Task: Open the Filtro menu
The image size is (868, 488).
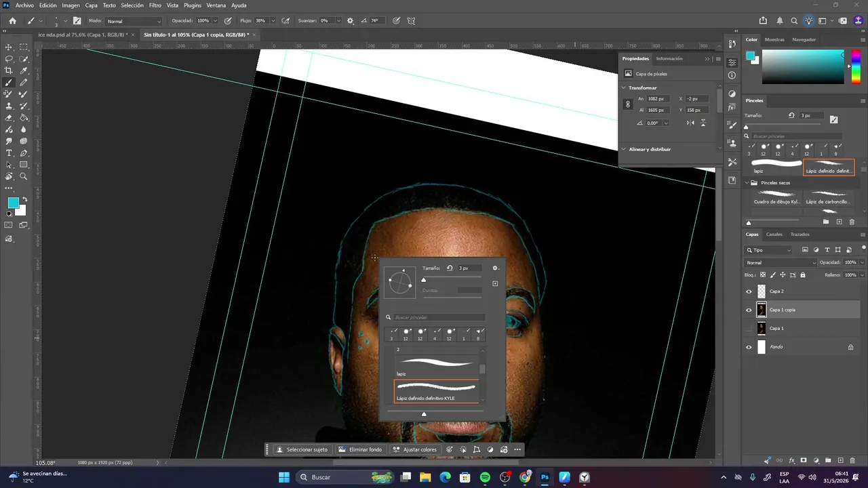Action: (155, 5)
